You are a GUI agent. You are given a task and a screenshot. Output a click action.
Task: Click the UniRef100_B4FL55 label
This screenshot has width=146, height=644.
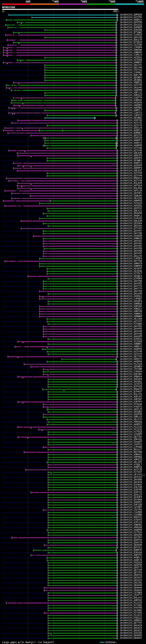(x=131, y=75)
